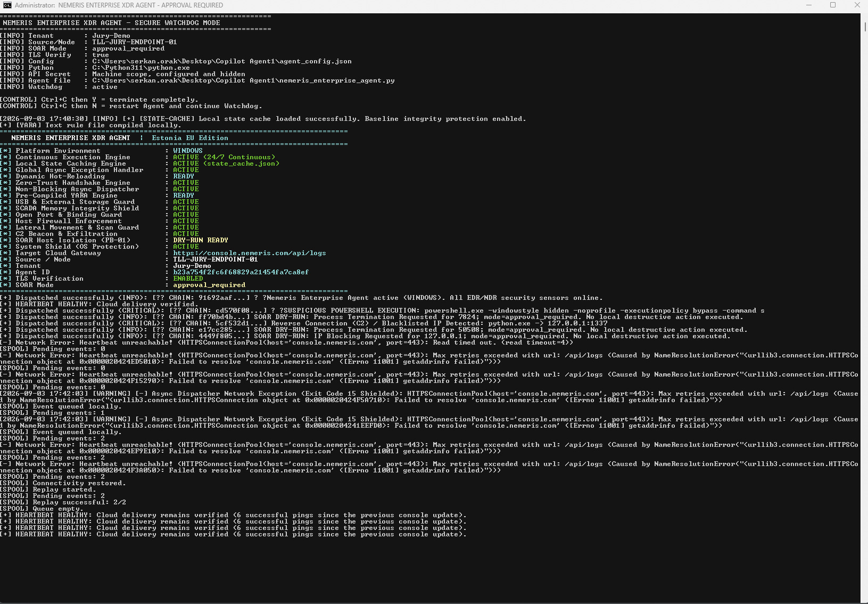The height and width of the screenshot is (604, 868).
Task: Click the 'DRY-RUN READY' status value
Action: (201, 240)
